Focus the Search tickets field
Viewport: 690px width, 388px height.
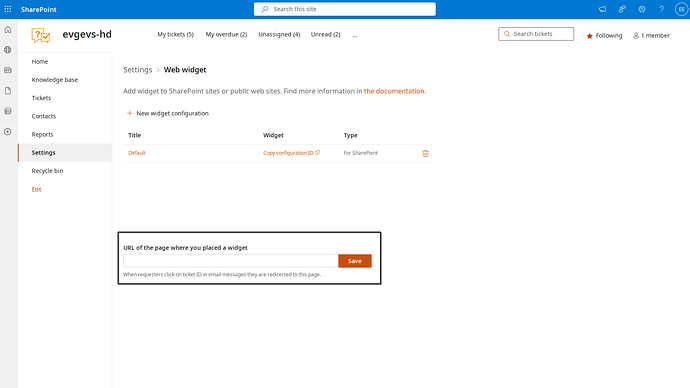pyautogui.click(x=536, y=34)
